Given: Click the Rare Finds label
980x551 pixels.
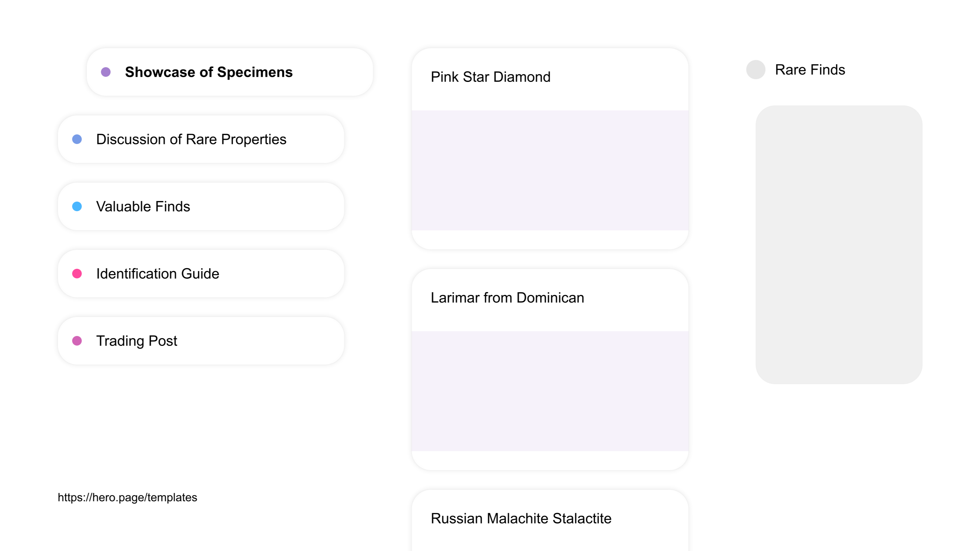Looking at the screenshot, I should click(x=810, y=69).
